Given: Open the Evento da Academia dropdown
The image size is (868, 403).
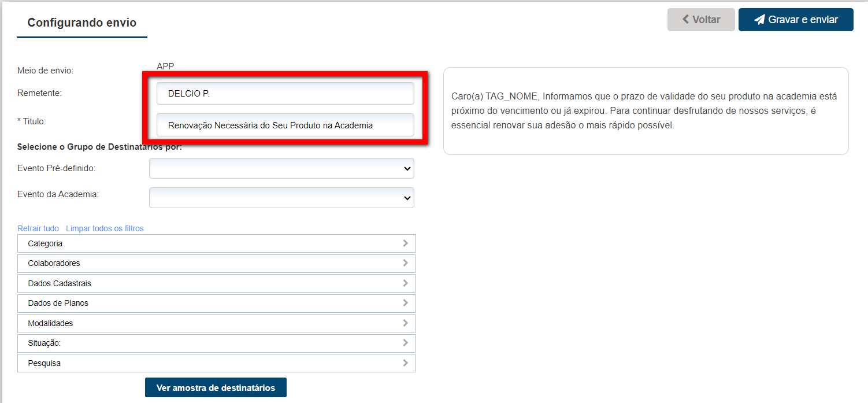Looking at the screenshot, I should [x=281, y=198].
